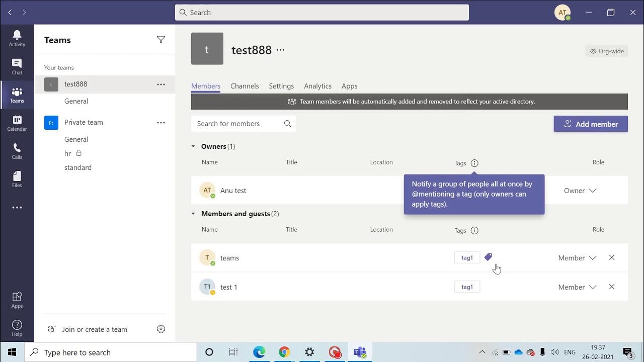Open the Owner role dropdown for Anu test

580,191
